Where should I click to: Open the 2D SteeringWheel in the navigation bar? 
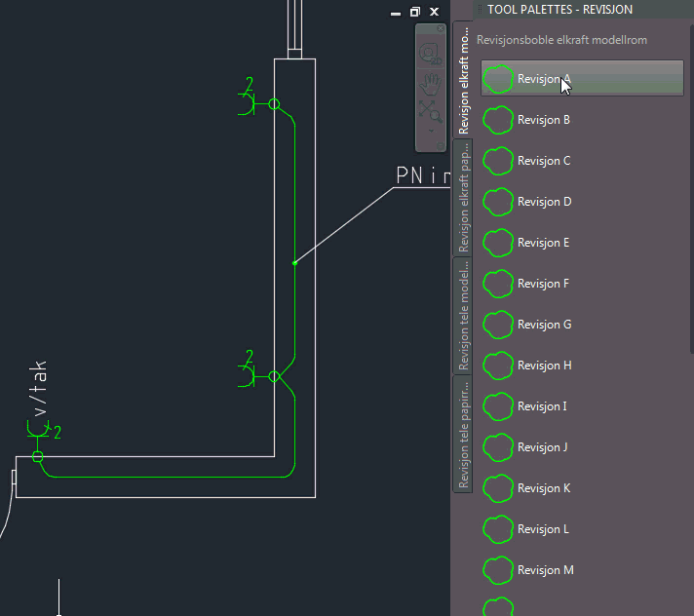(x=431, y=51)
